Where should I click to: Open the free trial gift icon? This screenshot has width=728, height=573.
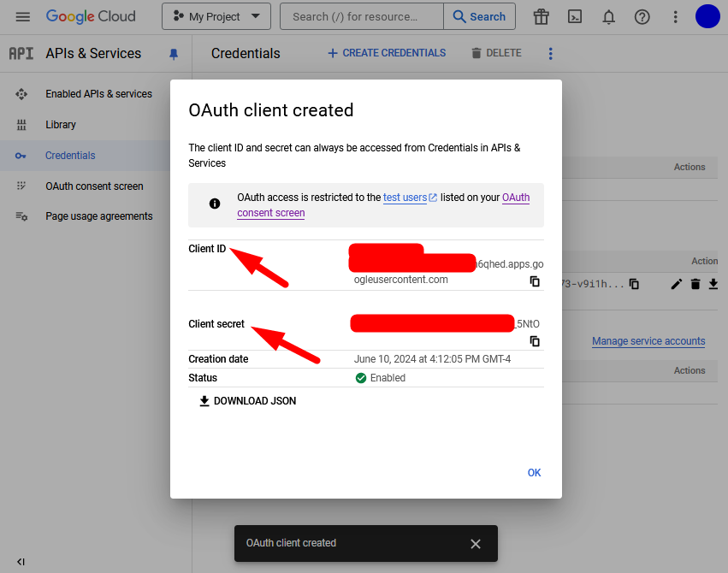[541, 17]
